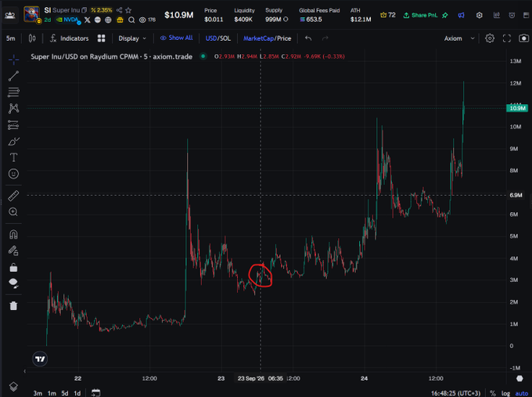Open chart settings gear
532x397 pixels.
point(490,38)
